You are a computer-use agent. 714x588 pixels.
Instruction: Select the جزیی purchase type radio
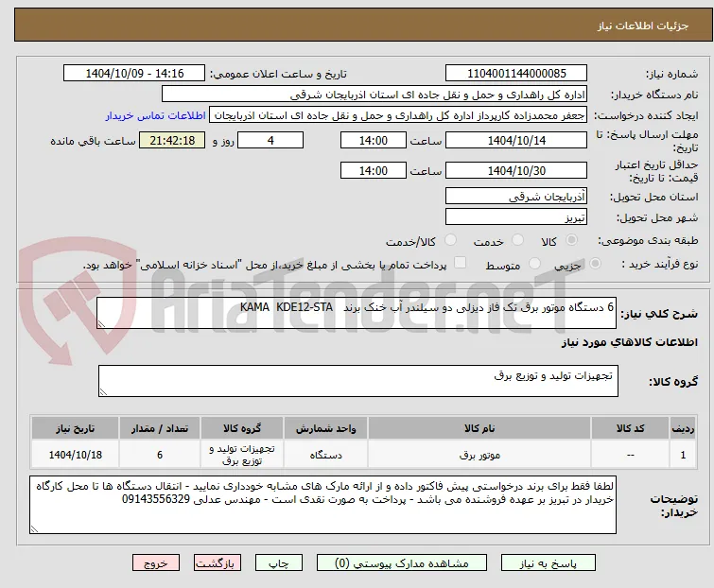[595, 264]
